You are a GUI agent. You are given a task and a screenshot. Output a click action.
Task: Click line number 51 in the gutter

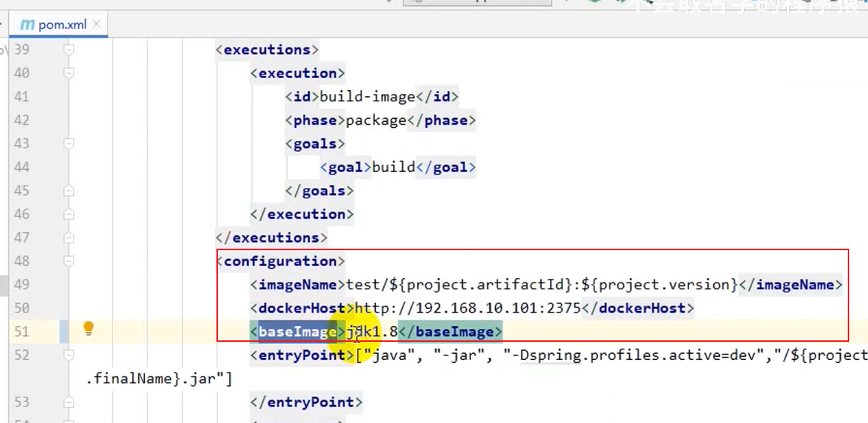point(21,331)
